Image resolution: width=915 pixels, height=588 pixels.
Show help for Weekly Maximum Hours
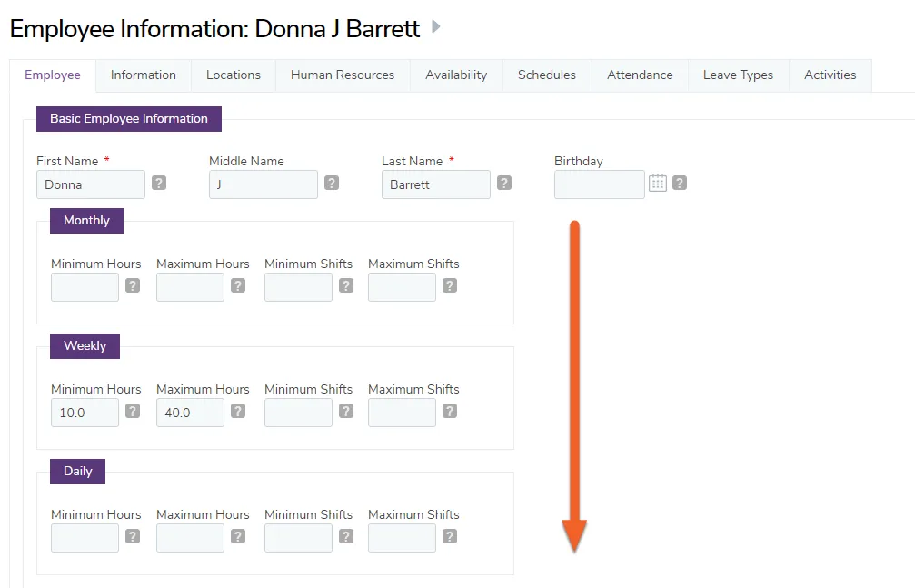(238, 411)
